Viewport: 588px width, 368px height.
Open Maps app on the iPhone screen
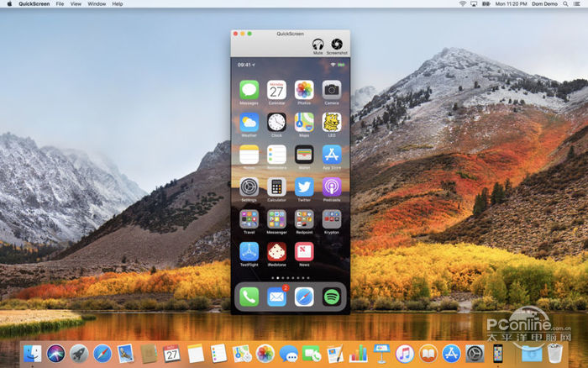pyautogui.click(x=304, y=123)
